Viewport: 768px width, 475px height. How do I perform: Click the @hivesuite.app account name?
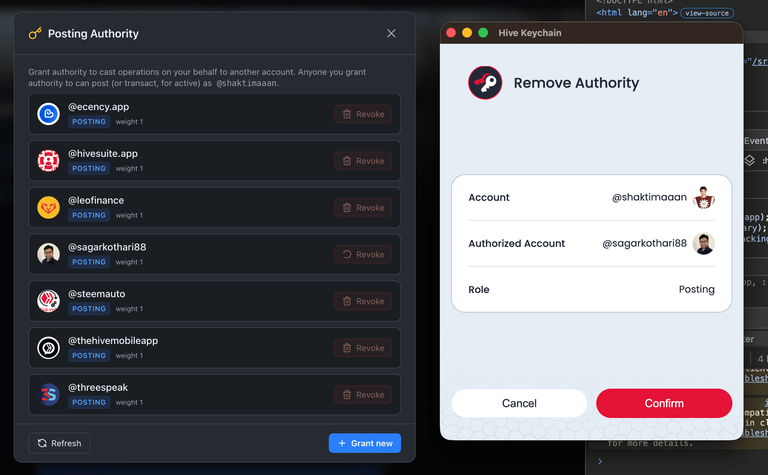point(103,154)
